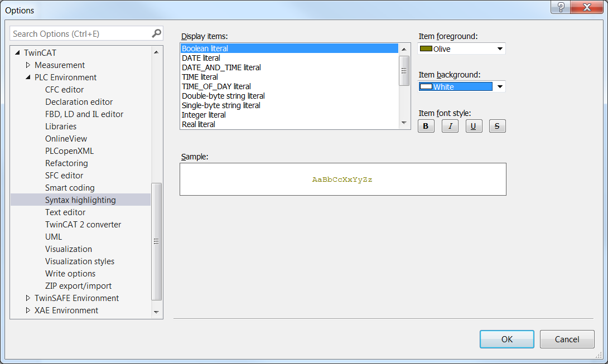Select Visualization tree item

(x=69, y=249)
